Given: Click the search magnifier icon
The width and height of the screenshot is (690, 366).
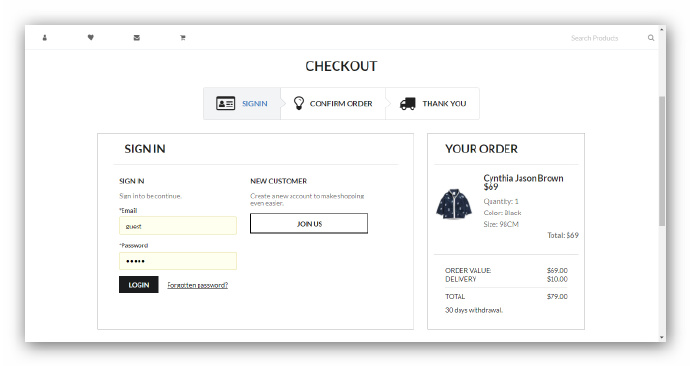Looking at the screenshot, I should (651, 38).
